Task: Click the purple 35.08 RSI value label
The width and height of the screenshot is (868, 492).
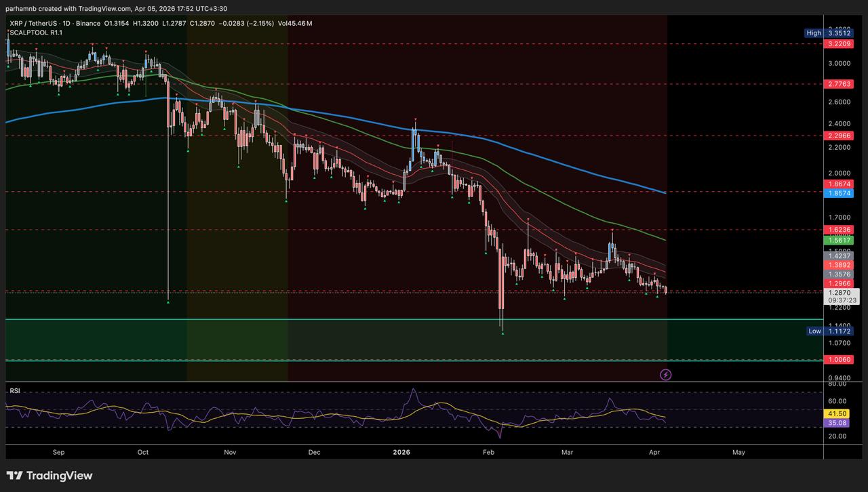Action: click(838, 423)
